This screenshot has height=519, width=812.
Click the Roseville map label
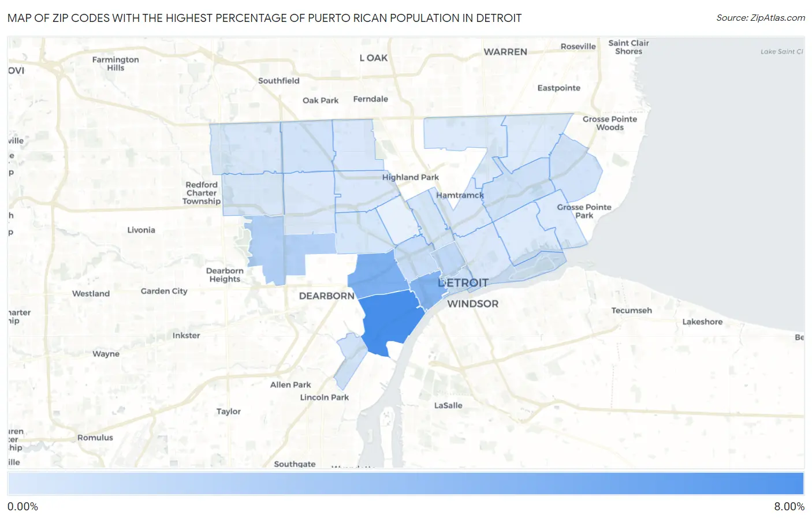coord(578,47)
